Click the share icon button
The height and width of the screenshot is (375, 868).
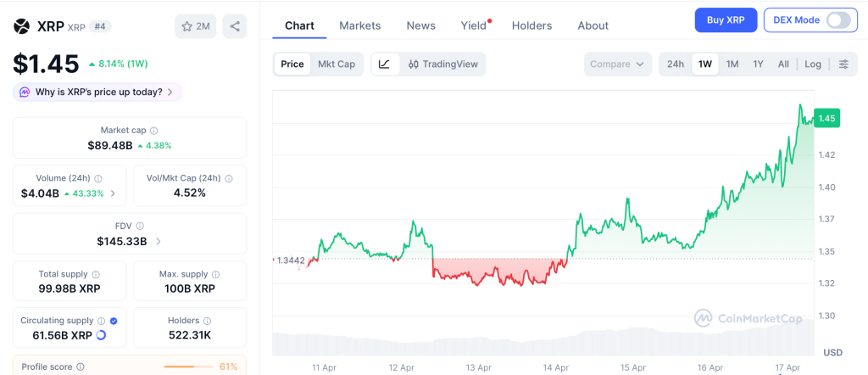pos(235,26)
